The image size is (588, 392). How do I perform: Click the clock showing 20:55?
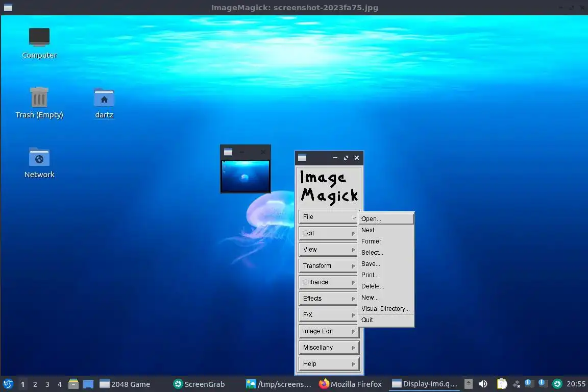(x=576, y=384)
